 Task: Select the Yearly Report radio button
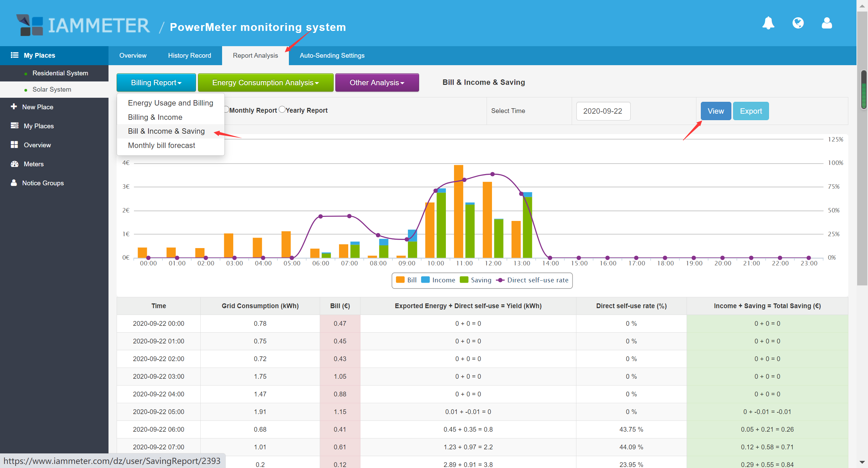click(x=282, y=109)
